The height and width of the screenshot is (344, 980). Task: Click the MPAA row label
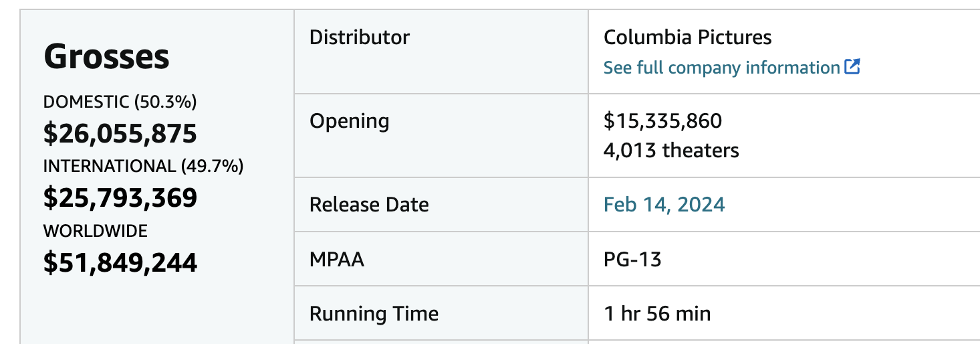point(337,259)
